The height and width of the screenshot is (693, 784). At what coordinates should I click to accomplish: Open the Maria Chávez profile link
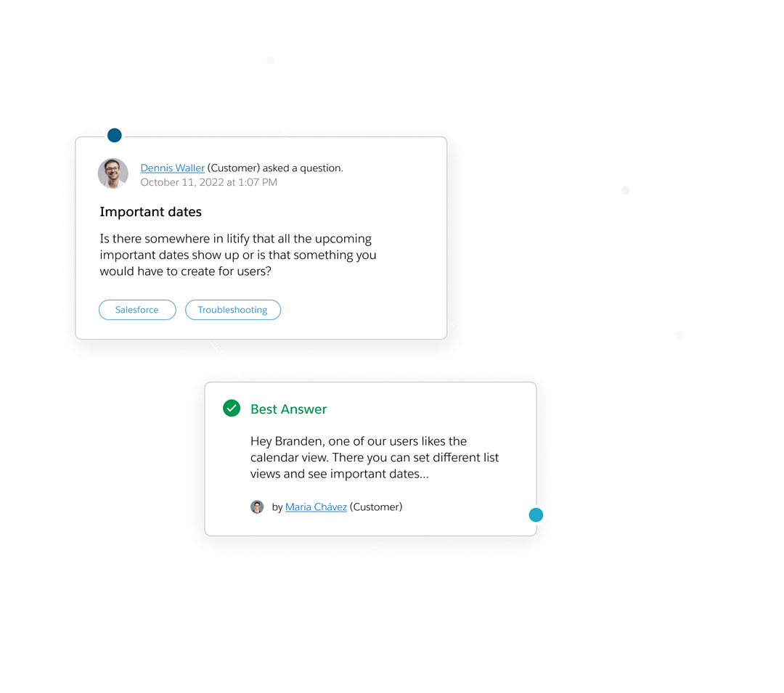(x=316, y=507)
